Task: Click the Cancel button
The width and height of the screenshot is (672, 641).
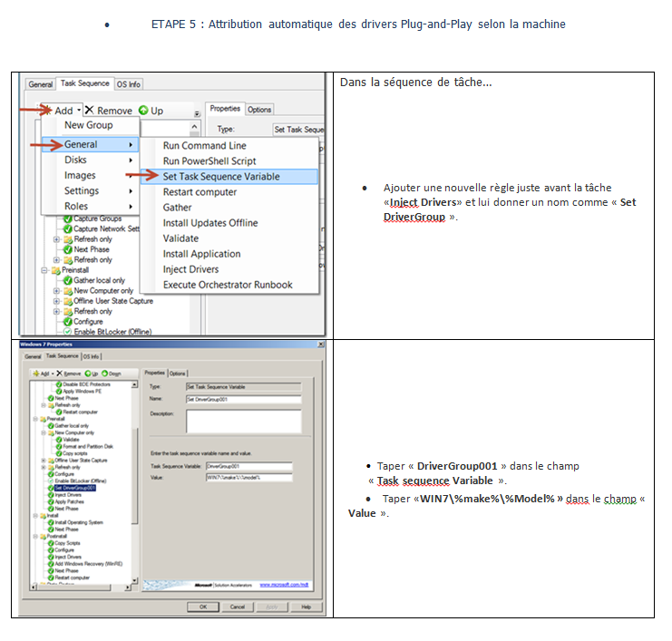Action: pos(238,607)
